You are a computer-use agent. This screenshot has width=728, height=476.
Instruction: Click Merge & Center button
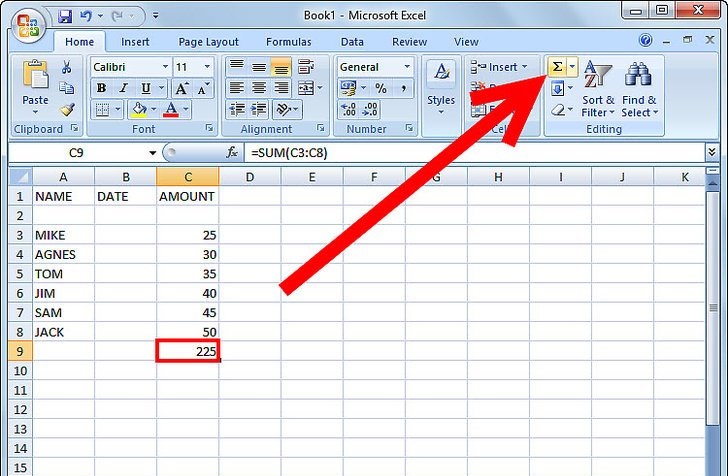(306, 88)
